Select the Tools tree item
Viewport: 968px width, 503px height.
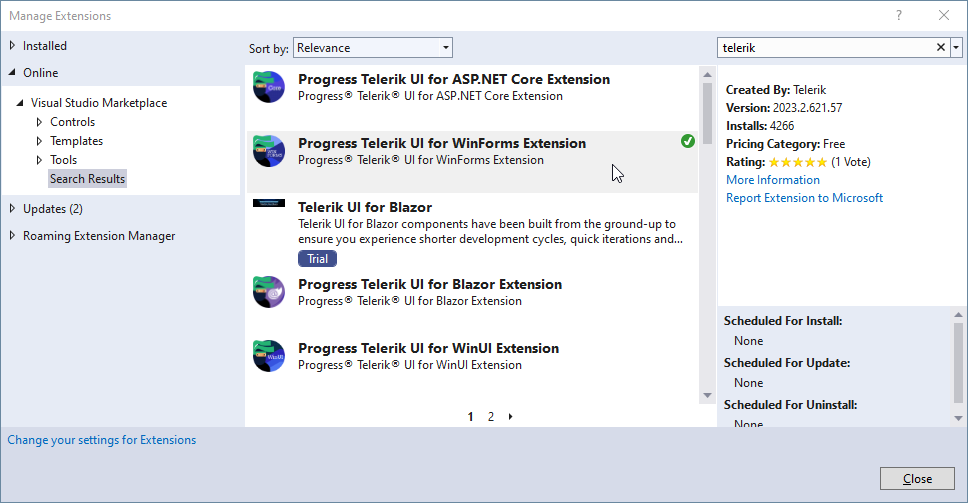[x=64, y=160]
